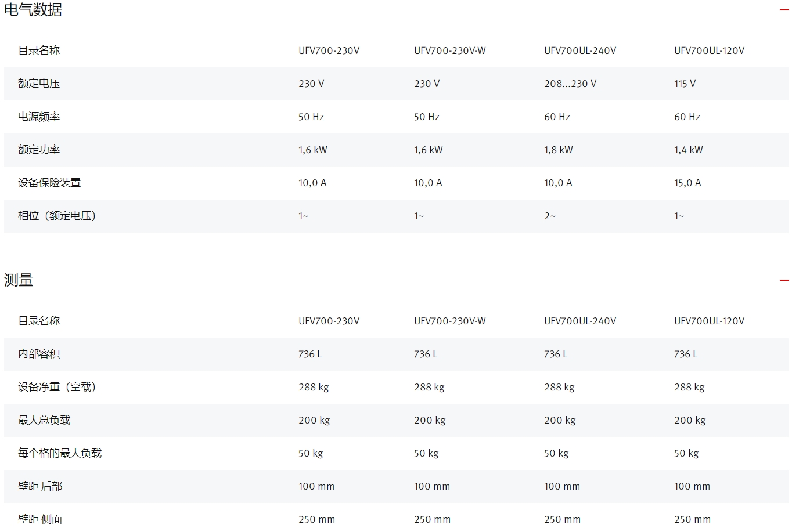This screenshot has height=532, width=792.
Task: Select UFV700-230V-W header in 测量 table
Action: pyautogui.click(x=450, y=321)
